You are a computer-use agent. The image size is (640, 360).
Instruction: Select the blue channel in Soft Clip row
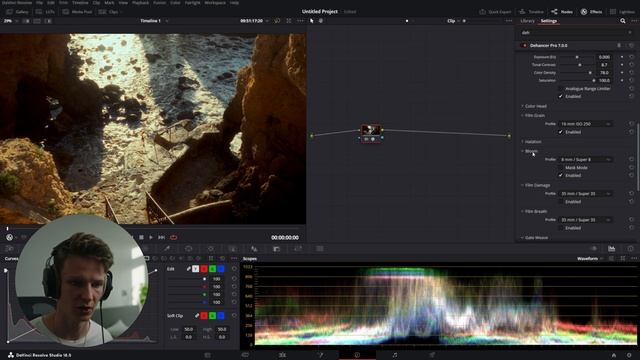pos(221,316)
